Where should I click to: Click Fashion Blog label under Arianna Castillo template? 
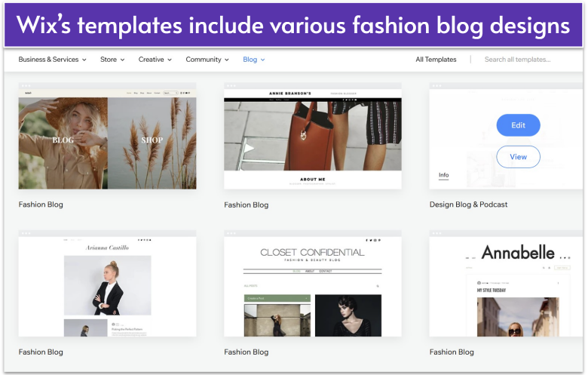point(41,352)
